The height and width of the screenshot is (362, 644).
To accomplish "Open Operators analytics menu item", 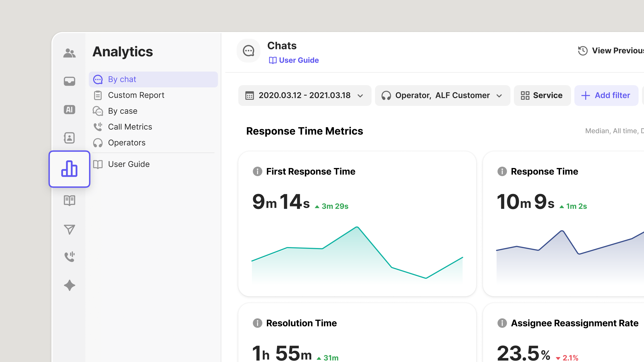I will click(x=126, y=143).
